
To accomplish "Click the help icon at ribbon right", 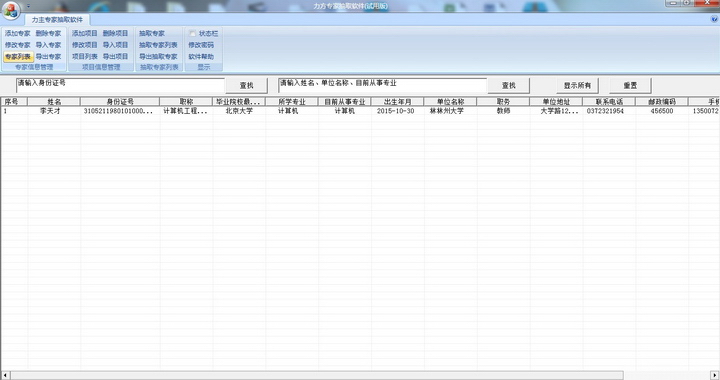I will [714, 19].
